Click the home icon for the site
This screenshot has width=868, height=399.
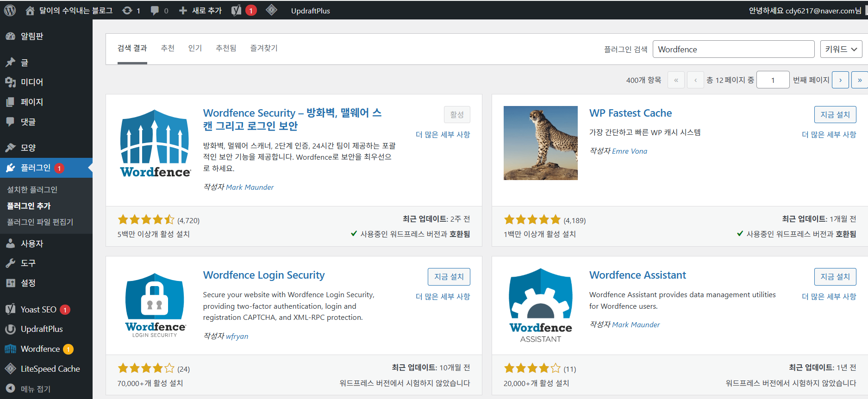tap(30, 11)
